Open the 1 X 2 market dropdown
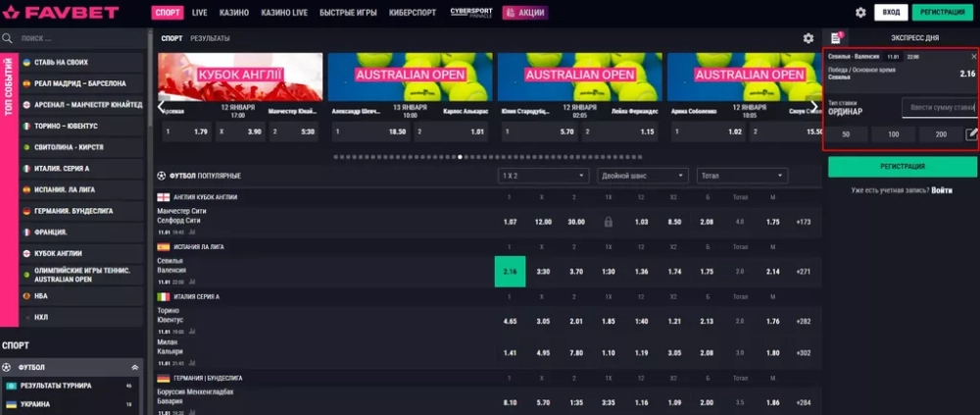Image resolution: width=980 pixels, height=415 pixels. 544,176
